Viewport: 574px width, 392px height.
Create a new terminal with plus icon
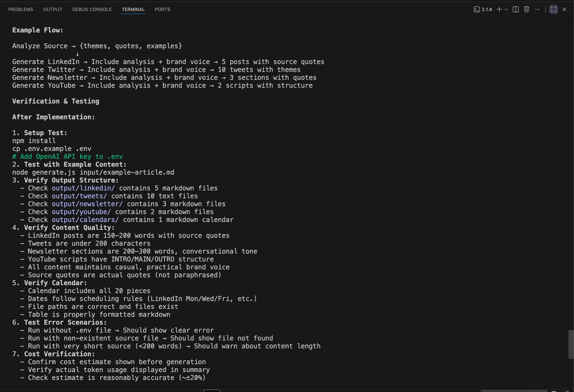point(499,9)
